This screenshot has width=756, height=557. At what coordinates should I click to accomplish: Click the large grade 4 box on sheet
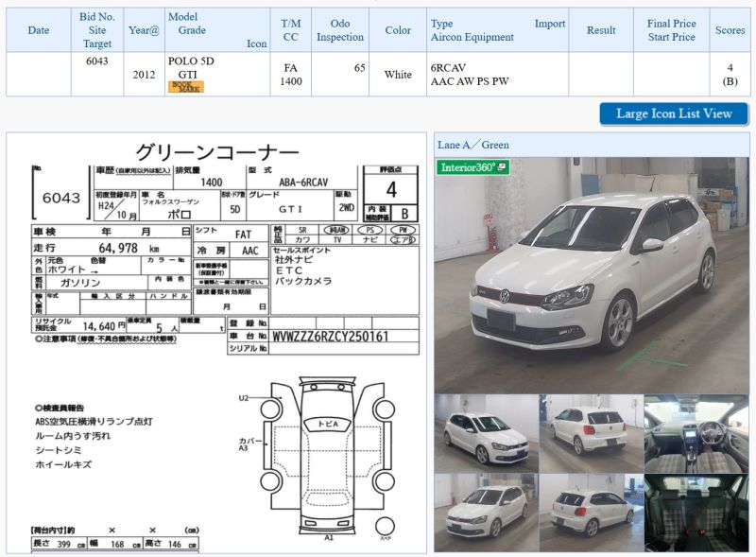tap(391, 189)
